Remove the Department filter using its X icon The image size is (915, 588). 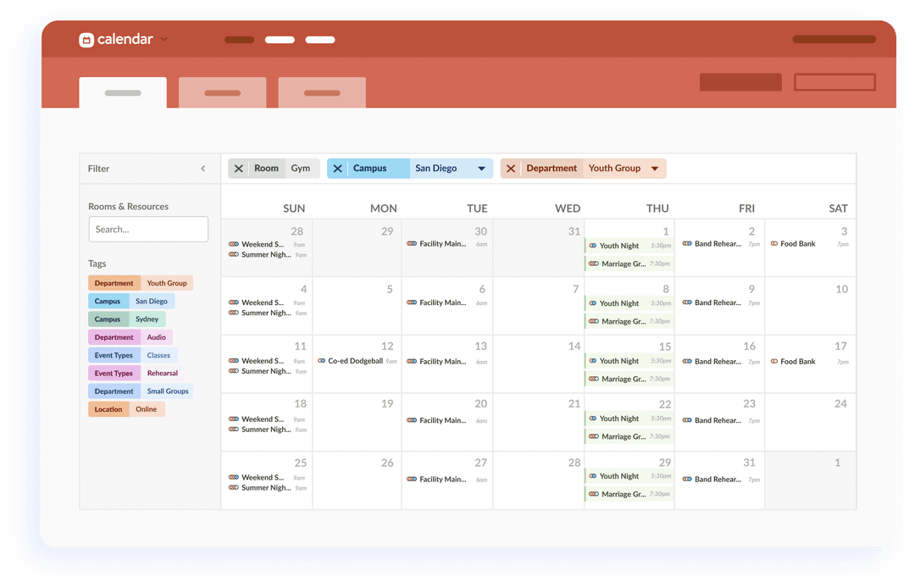click(x=511, y=168)
